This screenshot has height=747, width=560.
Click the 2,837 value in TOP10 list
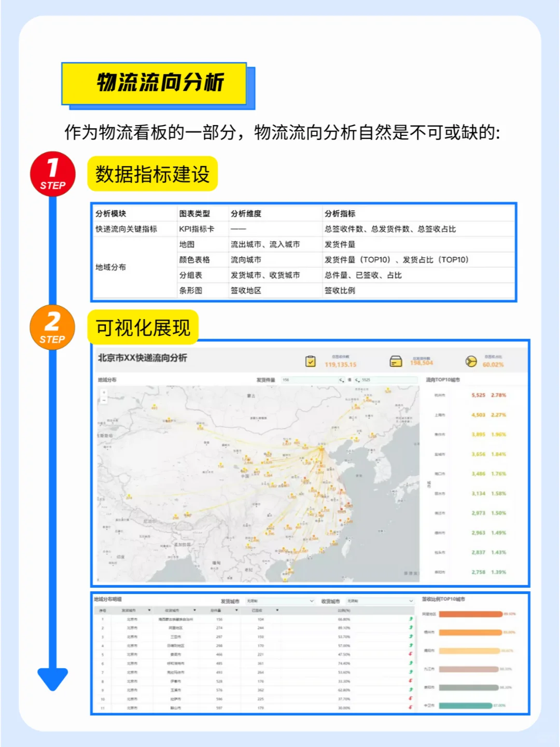(x=478, y=552)
